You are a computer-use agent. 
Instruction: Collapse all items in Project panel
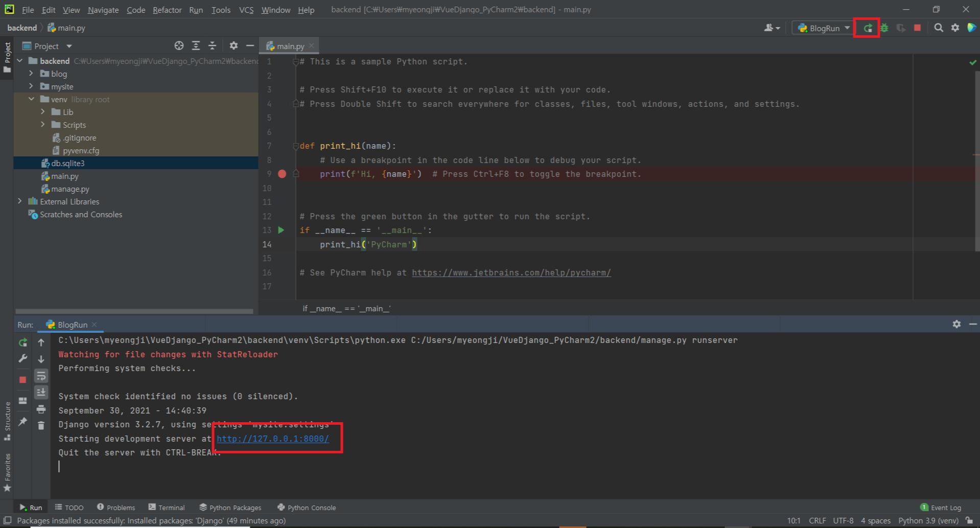tap(213, 46)
